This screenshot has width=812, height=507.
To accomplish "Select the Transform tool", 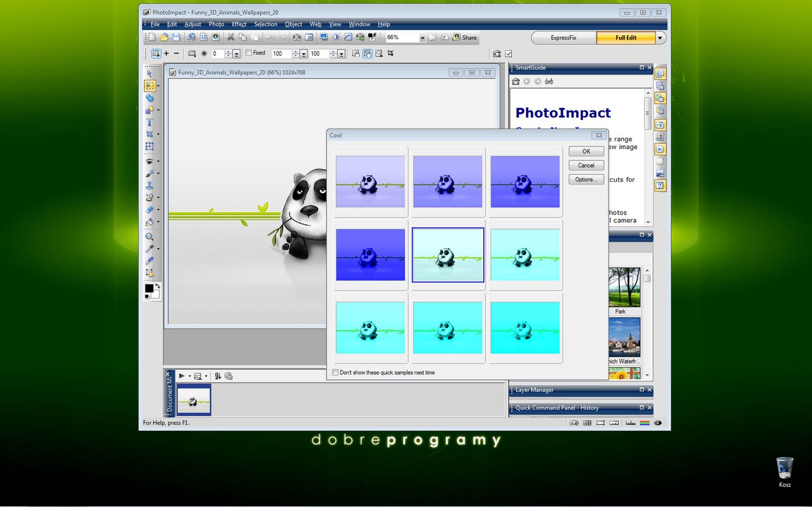I will click(x=149, y=146).
